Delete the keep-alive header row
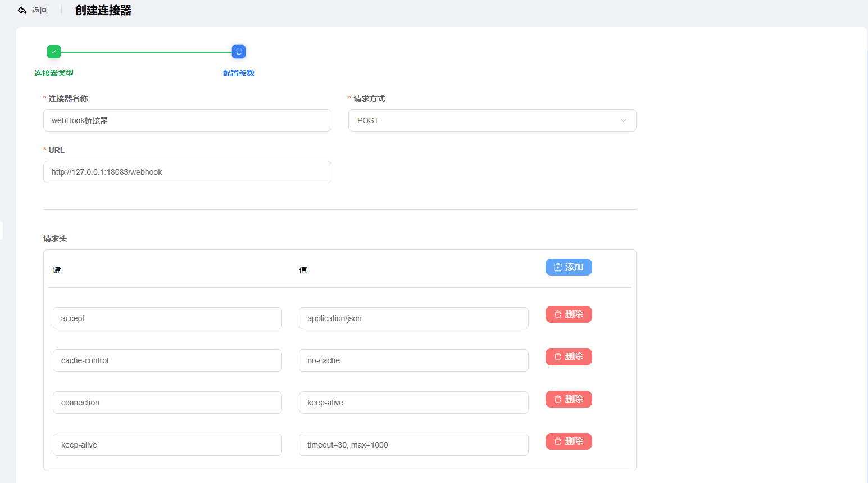 (x=569, y=441)
